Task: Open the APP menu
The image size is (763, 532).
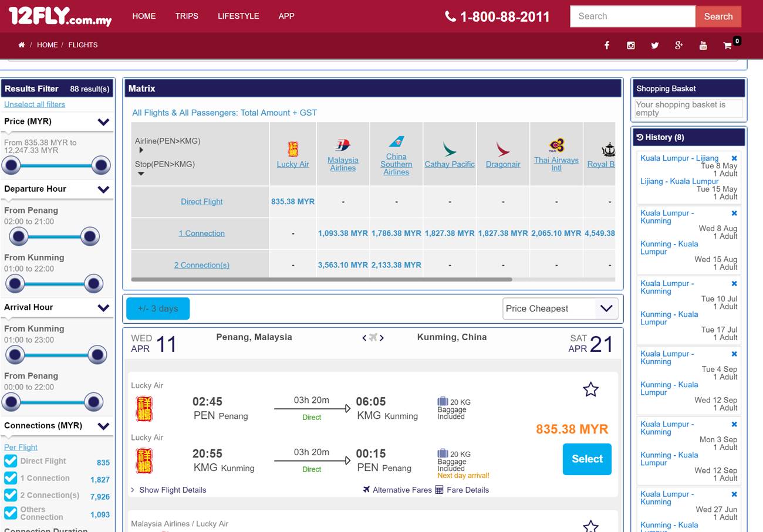Action: point(286,16)
